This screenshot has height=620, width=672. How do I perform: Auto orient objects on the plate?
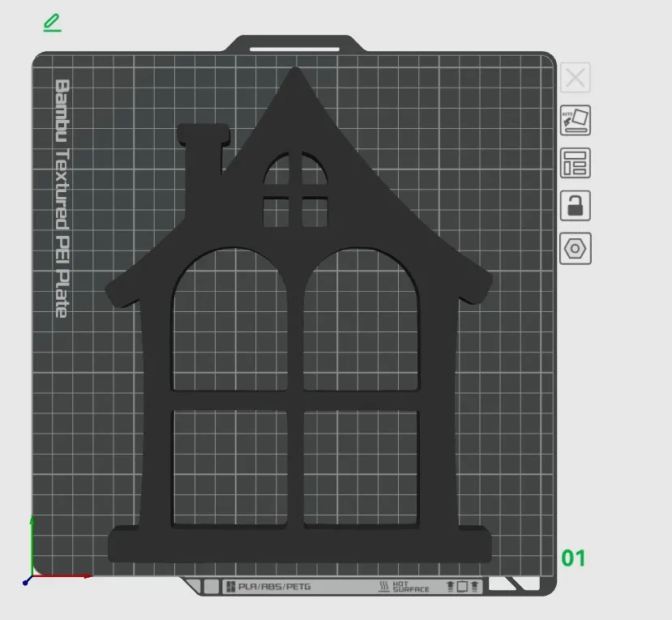[576, 120]
